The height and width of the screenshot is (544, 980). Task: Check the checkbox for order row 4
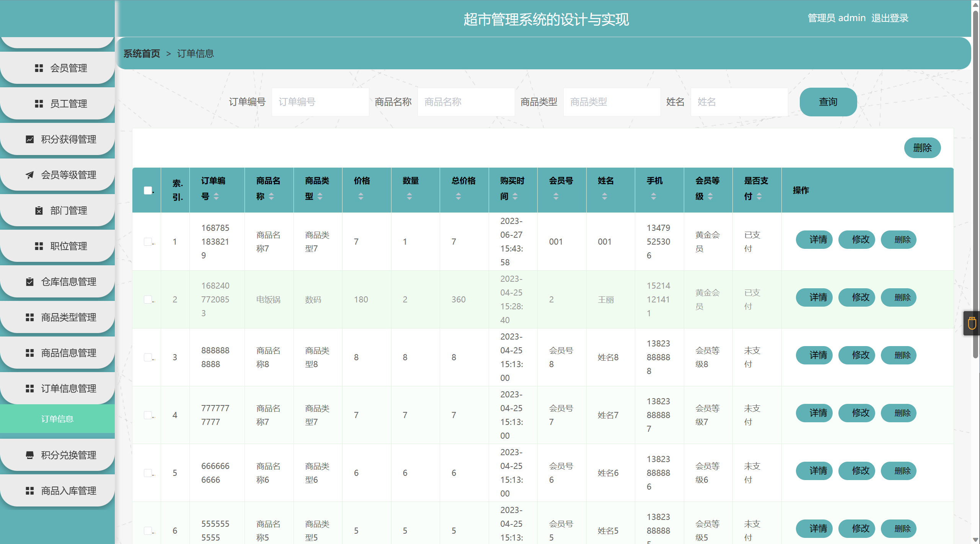(148, 415)
